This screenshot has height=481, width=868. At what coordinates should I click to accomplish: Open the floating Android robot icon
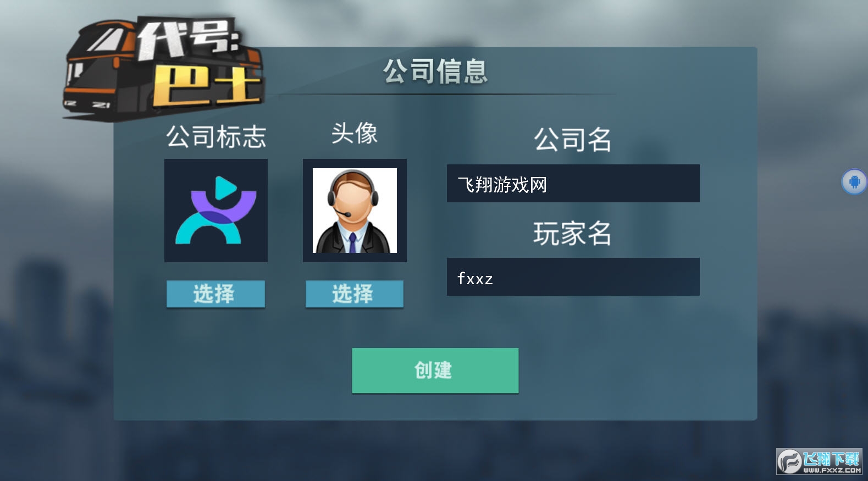pos(854,181)
